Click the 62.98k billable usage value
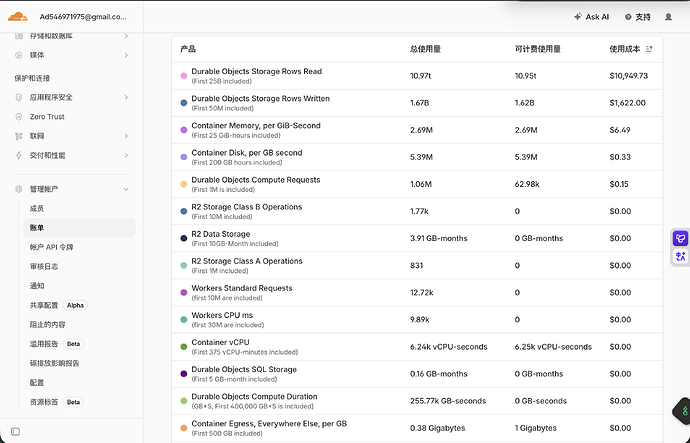The width and height of the screenshot is (690, 443). pos(527,184)
